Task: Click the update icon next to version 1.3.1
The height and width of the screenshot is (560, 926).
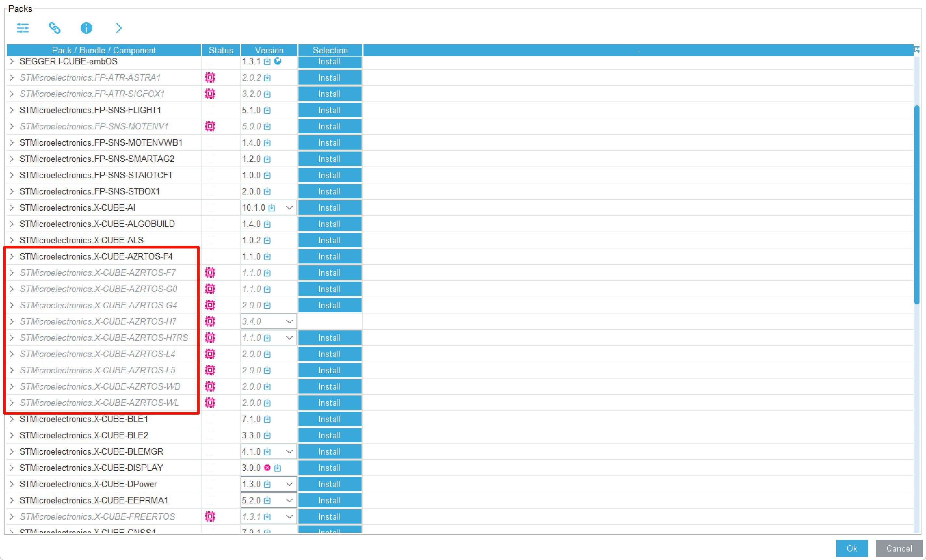Action: pos(278,61)
